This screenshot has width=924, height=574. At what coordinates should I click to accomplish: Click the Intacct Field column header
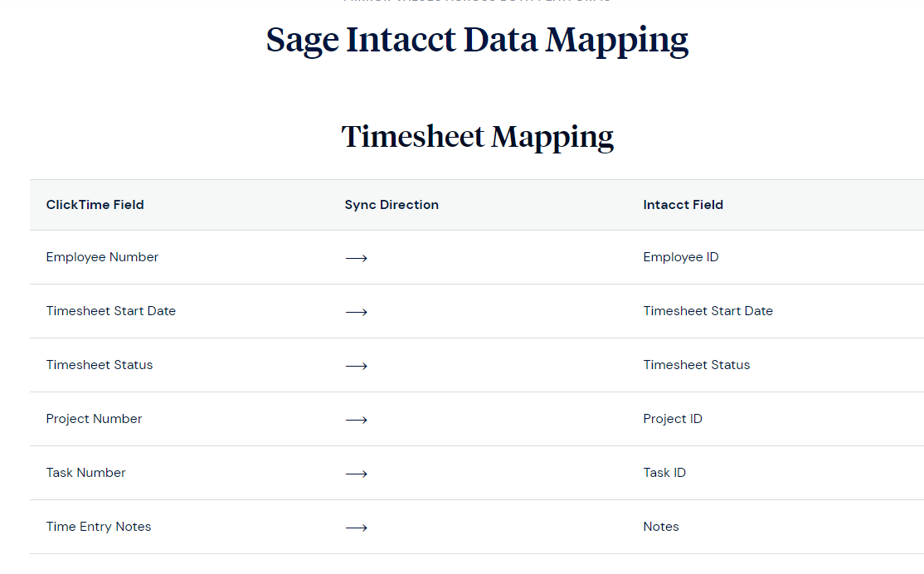[x=683, y=205]
